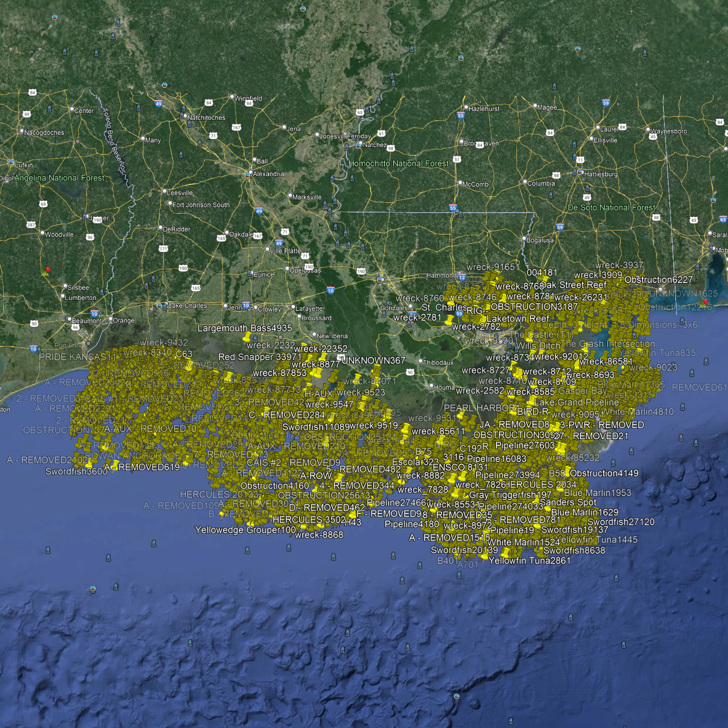Select the Lafayette city label
Image resolution: width=728 pixels, height=728 pixels.
(309, 308)
